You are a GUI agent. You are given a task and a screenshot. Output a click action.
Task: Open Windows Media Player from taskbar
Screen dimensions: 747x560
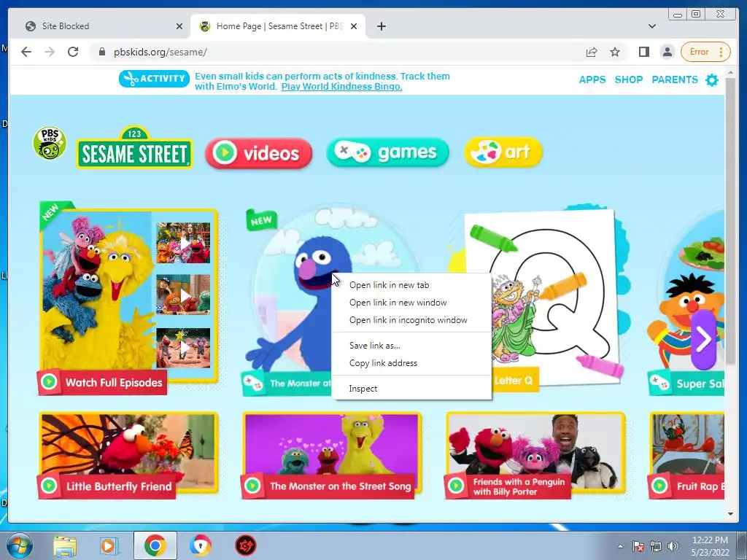(109, 545)
